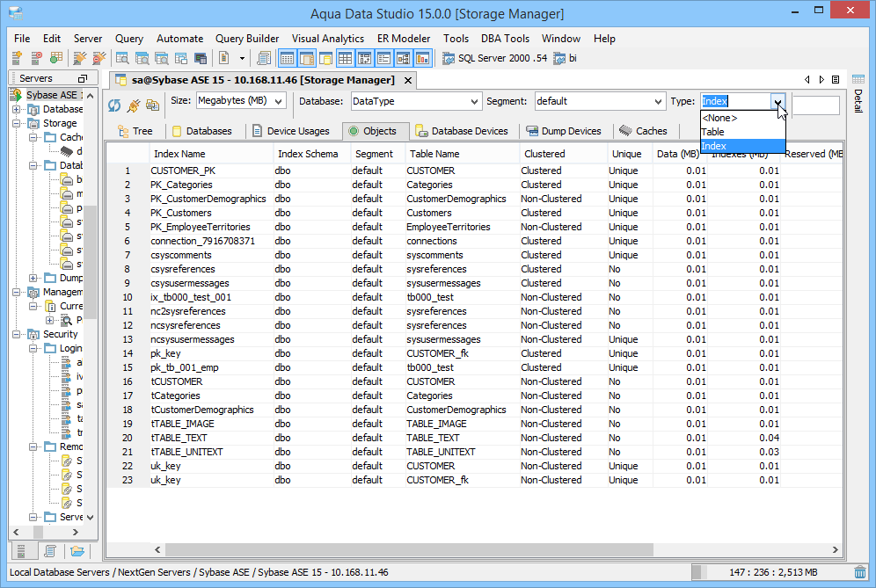The width and height of the screenshot is (876, 588).
Task: Collapse the Security node in server tree
Action: [x=17, y=334]
